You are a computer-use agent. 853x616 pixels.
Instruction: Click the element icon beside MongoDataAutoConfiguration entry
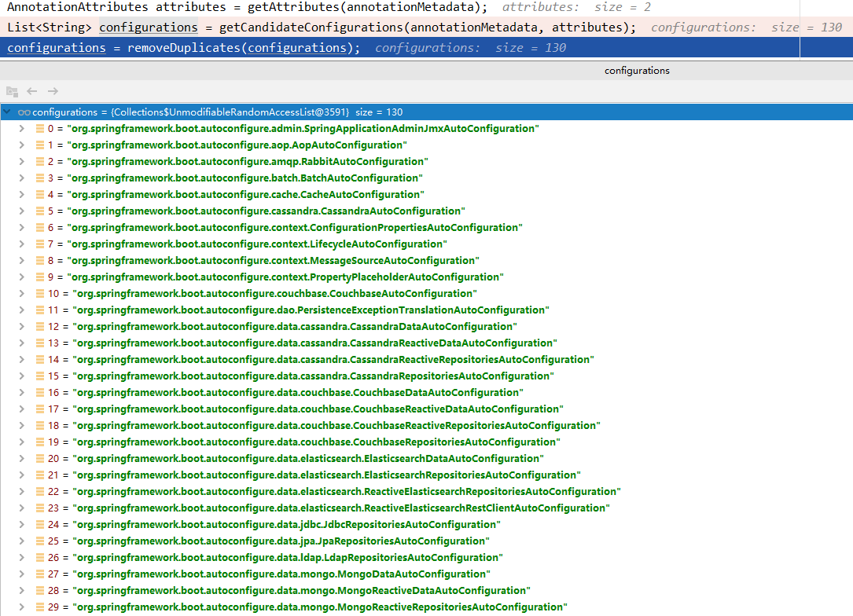click(x=39, y=574)
